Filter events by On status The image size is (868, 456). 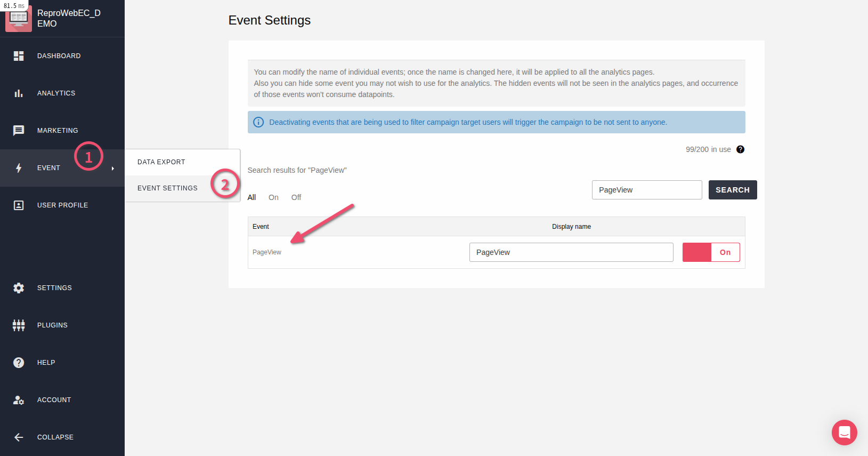273,197
